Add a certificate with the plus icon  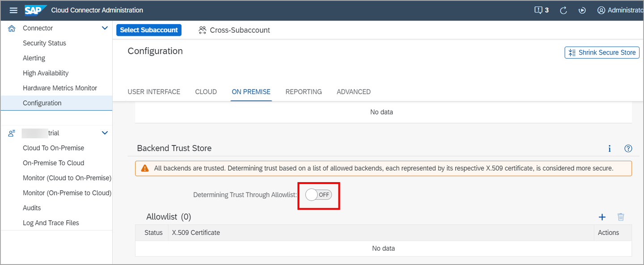602,217
